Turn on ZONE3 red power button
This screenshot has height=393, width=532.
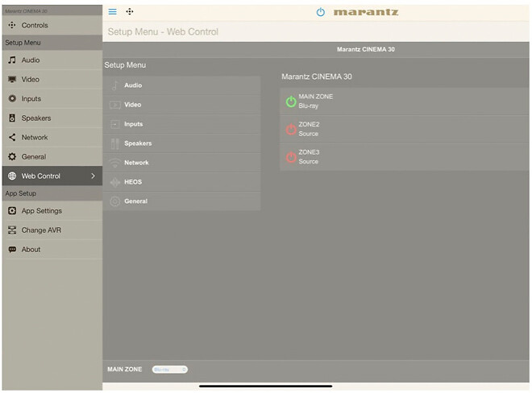coord(291,157)
